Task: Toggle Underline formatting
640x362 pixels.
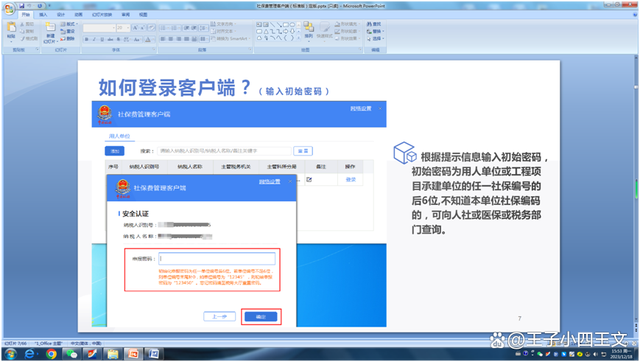Action: pos(102,40)
